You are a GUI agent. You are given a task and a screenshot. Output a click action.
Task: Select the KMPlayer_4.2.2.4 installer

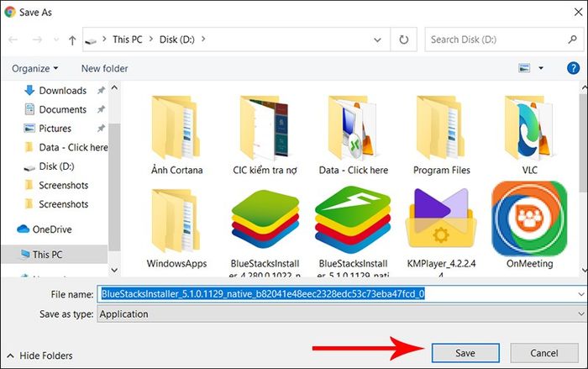point(441,233)
